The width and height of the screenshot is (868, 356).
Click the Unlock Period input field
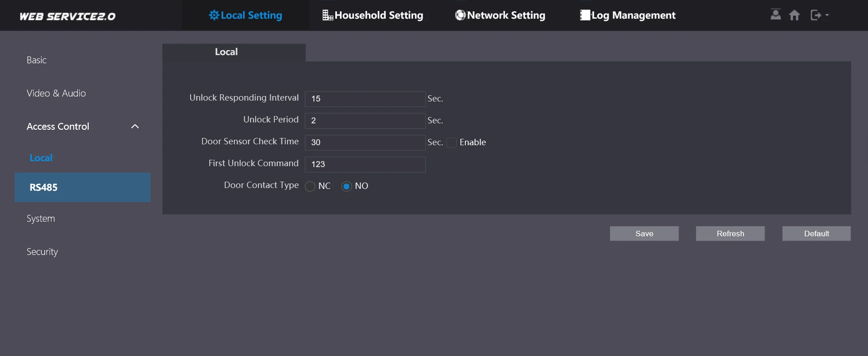pyautogui.click(x=365, y=121)
